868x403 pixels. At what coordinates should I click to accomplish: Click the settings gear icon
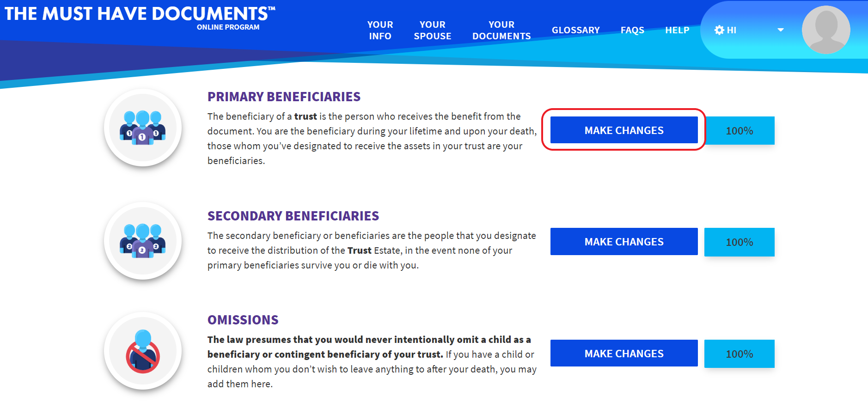coord(719,30)
